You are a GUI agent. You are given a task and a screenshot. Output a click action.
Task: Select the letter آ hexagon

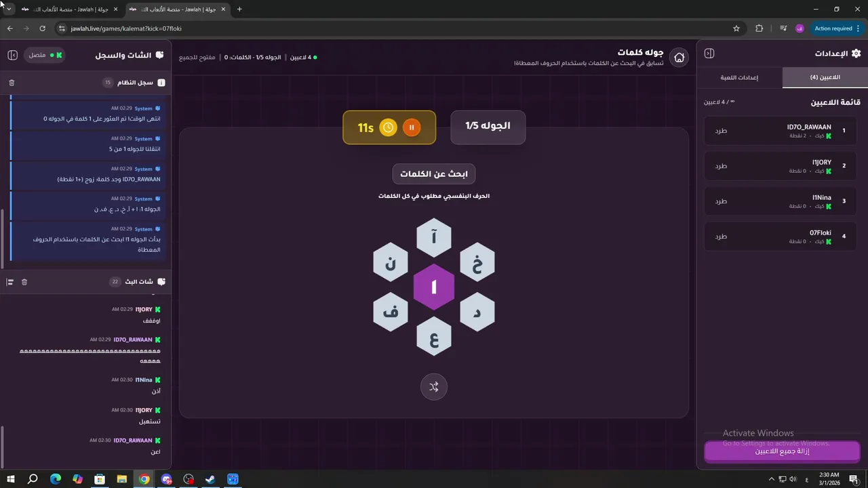click(434, 237)
